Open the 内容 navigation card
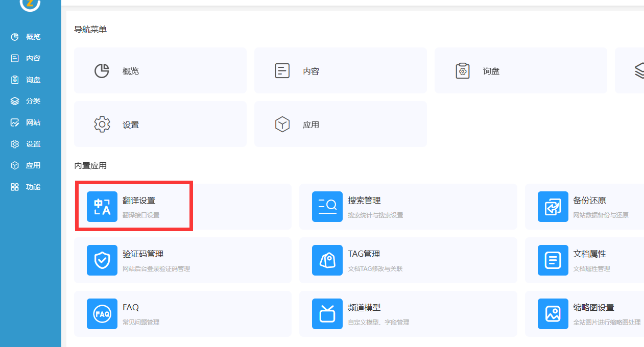Image resolution: width=644 pixels, height=347 pixels. click(340, 71)
